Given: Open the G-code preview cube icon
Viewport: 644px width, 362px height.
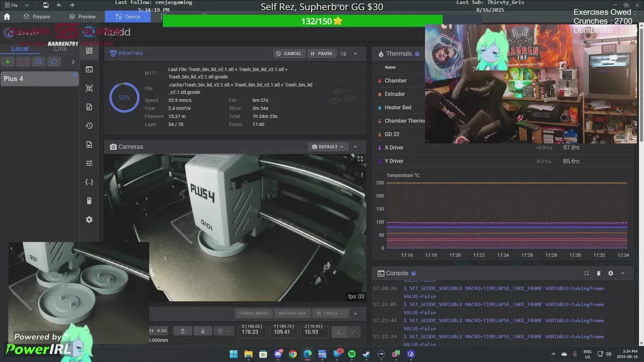Looking at the screenshot, I should coord(89,88).
